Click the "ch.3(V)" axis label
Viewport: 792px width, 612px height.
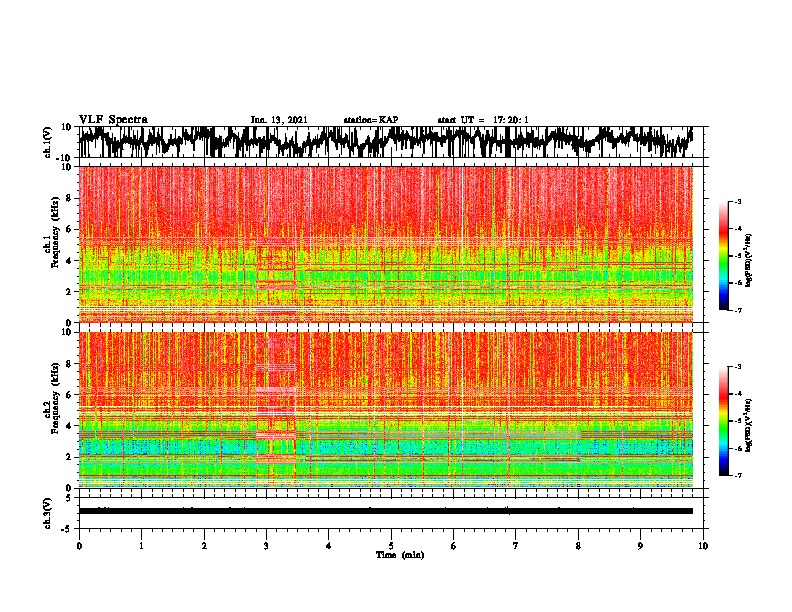pos(48,513)
